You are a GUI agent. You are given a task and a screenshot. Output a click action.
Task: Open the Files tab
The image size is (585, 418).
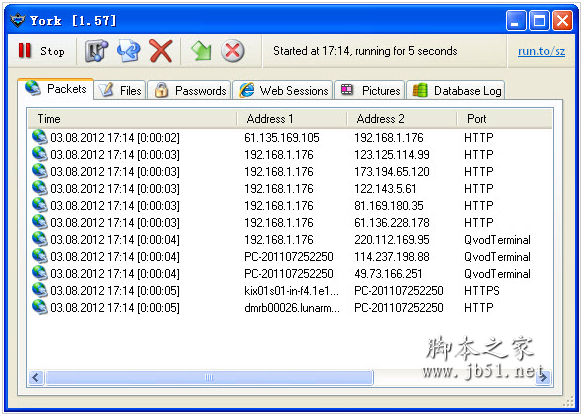[120, 90]
